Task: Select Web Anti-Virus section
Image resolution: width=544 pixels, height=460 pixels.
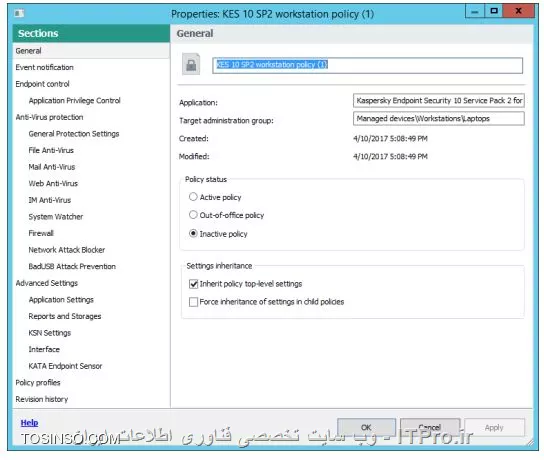Action: pos(53,184)
